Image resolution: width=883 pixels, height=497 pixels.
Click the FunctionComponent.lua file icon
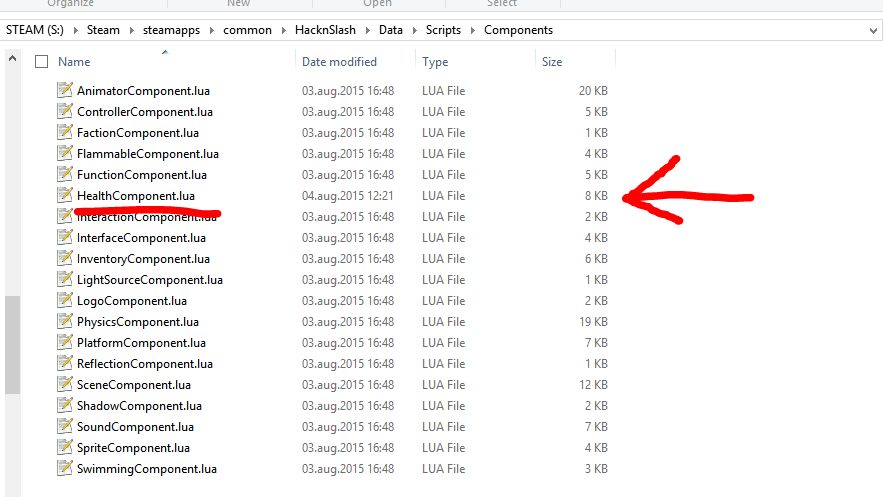[65, 174]
